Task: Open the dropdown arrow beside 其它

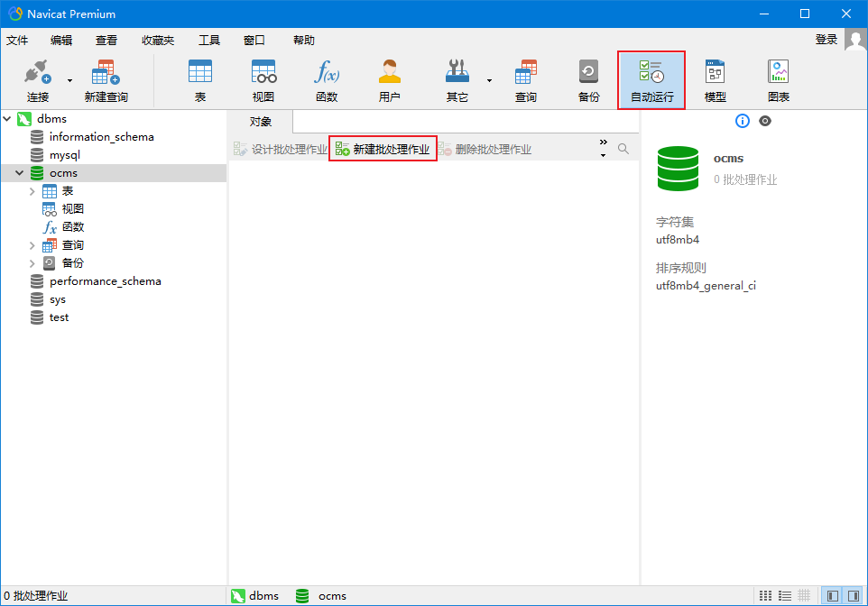Action: pyautogui.click(x=490, y=80)
